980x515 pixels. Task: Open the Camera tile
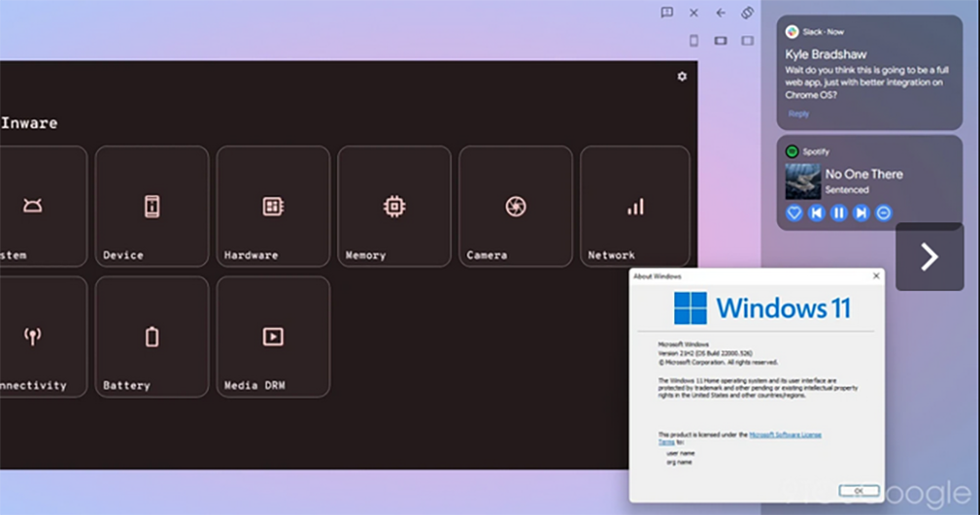pos(515,207)
